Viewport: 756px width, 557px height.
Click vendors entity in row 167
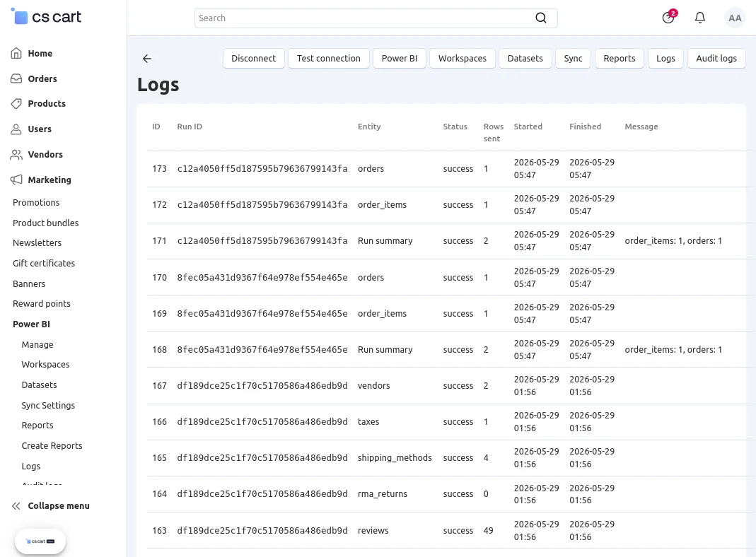coord(373,385)
